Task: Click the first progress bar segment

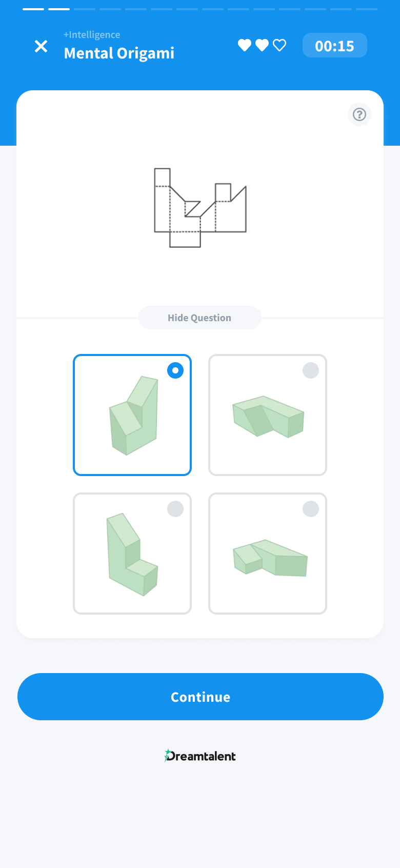Action: (33, 9)
